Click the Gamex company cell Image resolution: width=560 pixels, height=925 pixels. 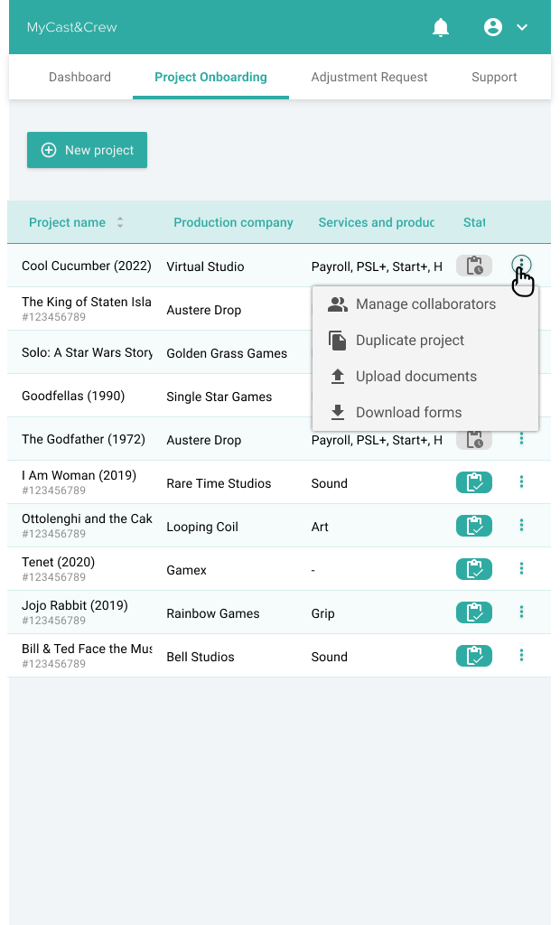click(x=186, y=571)
